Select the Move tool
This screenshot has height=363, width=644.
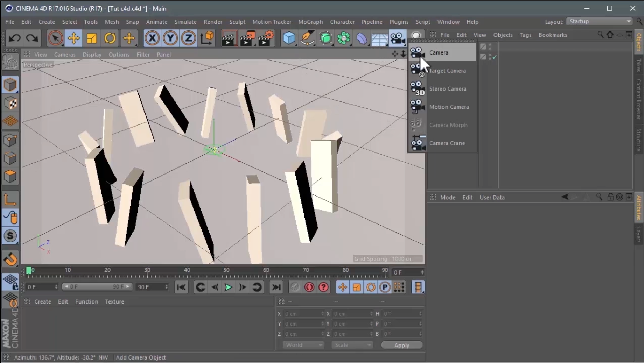pos(73,38)
